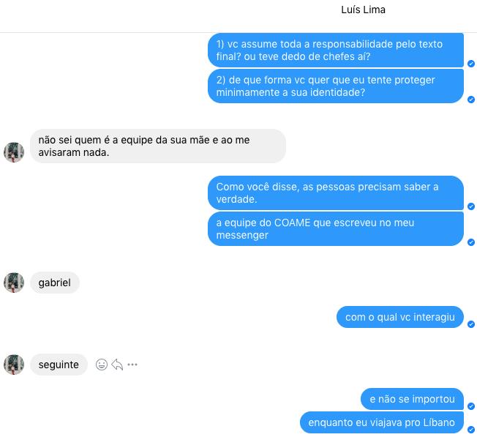Click the read checkmark beside 'com o qual vc interagiu'
Screen dimensions: 477x448
point(471,324)
